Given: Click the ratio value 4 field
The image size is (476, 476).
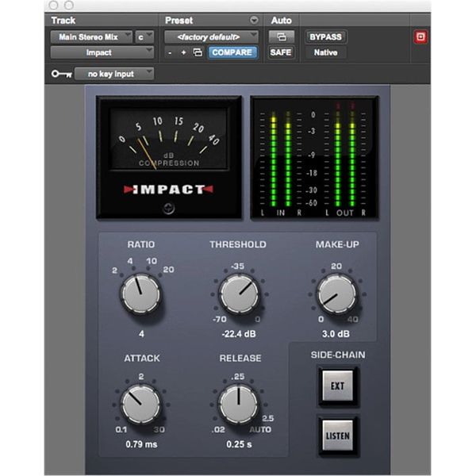Looking at the screenshot, I should (141, 334).
